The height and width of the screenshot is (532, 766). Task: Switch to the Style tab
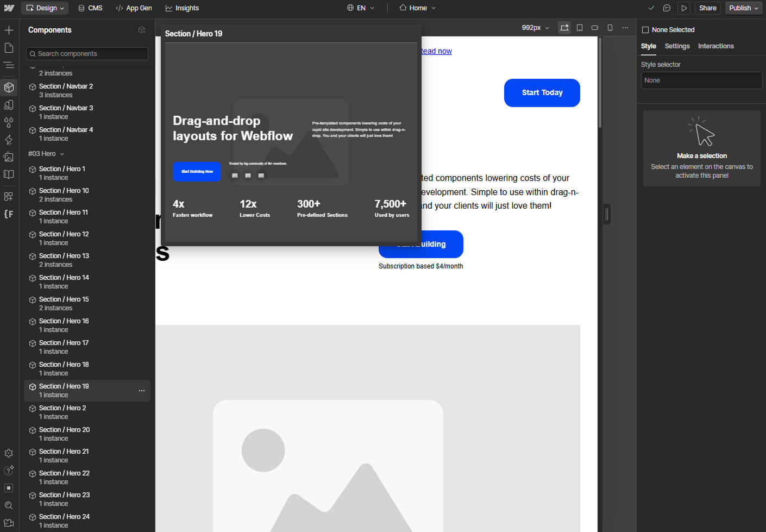click(x=648, y=46)
